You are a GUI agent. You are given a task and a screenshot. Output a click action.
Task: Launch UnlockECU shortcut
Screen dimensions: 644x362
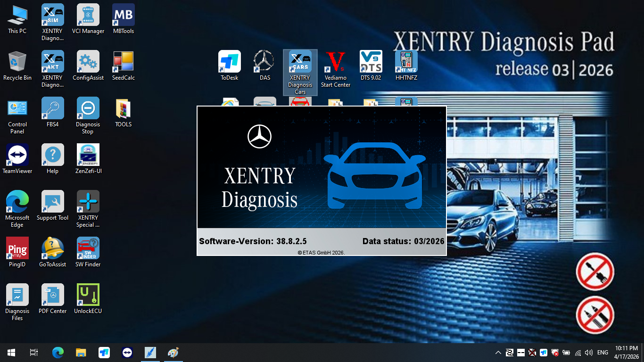click(x=88, y=299)
